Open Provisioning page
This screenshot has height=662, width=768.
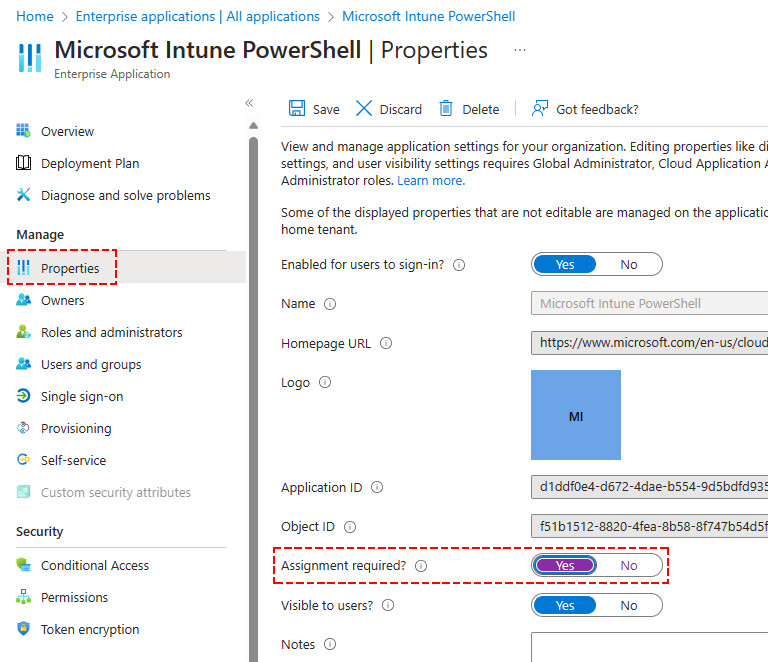pyautogui.click(x=76, y=428)
